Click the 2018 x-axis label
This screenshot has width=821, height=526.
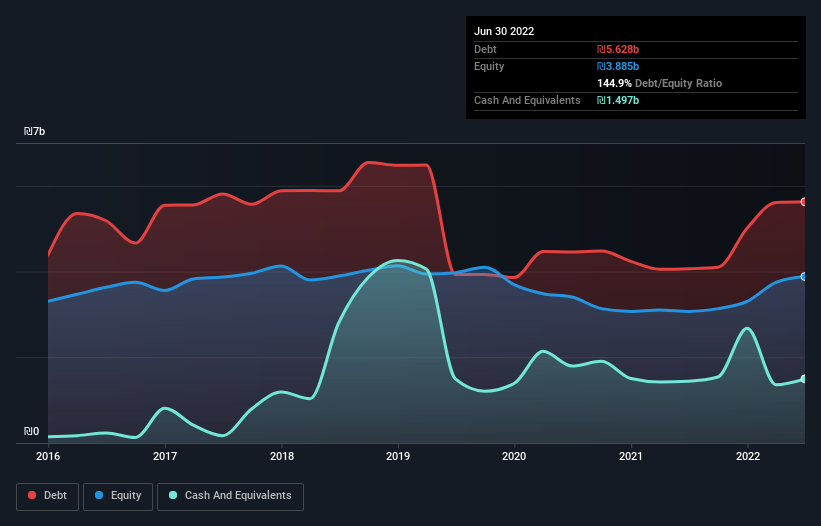[282, 456]
